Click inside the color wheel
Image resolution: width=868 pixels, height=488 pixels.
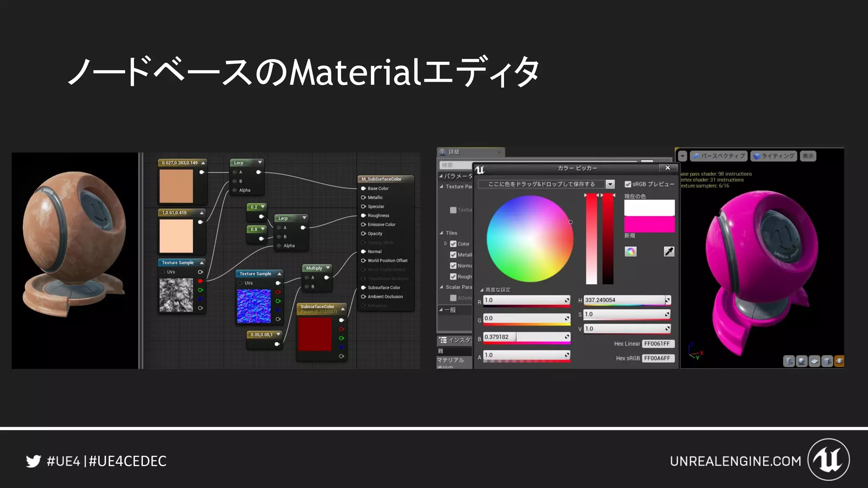pyautogui.click(x=530, y=239)
